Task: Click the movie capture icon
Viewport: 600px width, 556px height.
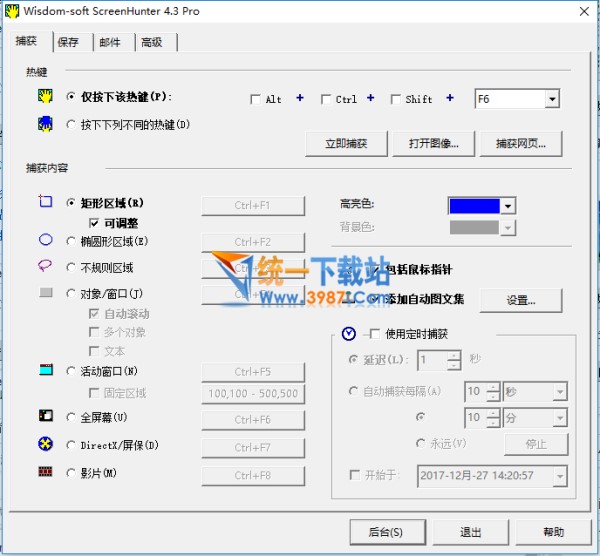Action: 45,472
